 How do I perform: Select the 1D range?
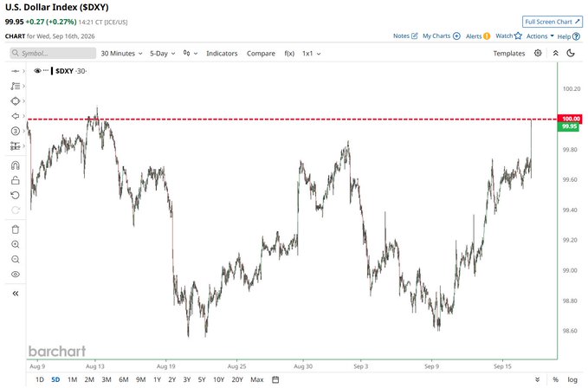click(x=40, y=379)
